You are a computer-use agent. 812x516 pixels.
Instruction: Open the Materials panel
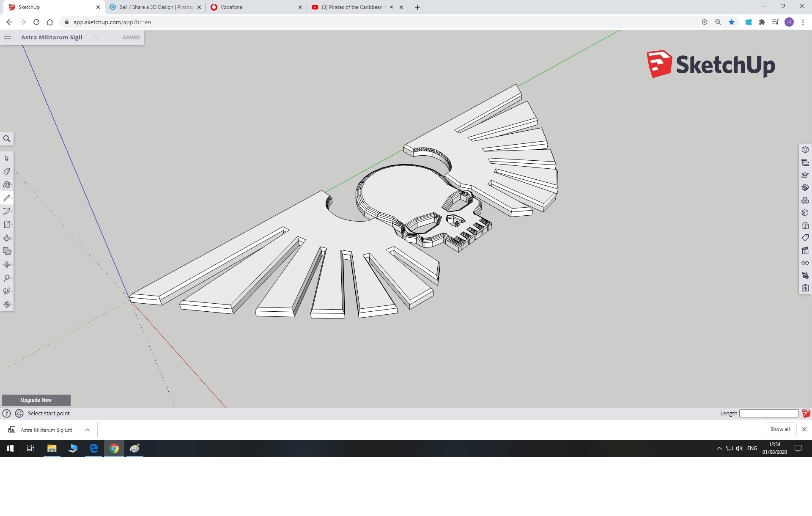(805, 213)
